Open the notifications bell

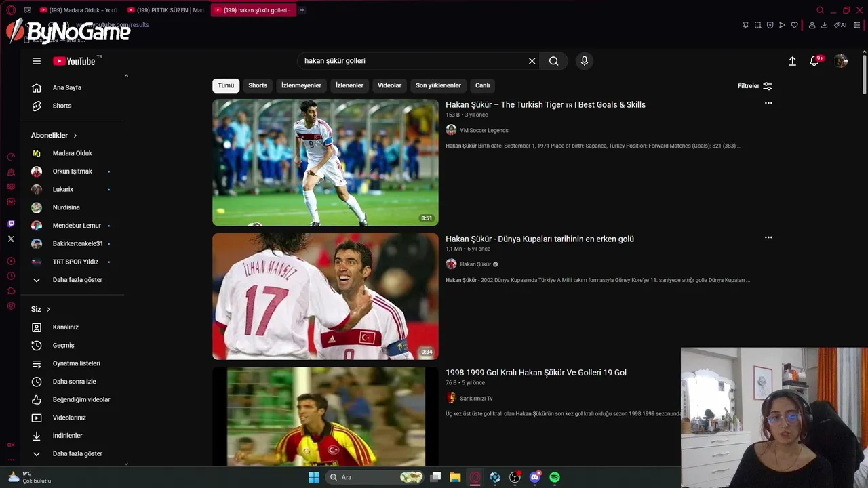pos(814,61)
